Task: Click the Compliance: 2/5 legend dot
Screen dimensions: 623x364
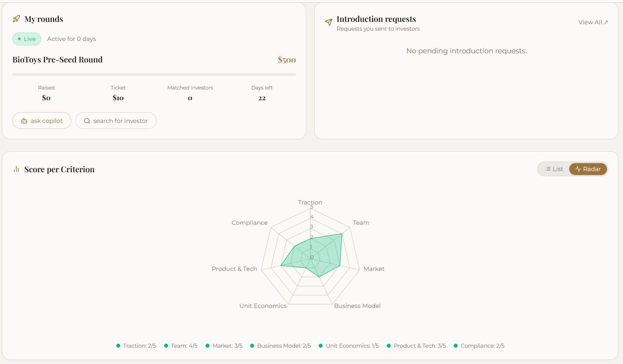Action: pos(456,346)
